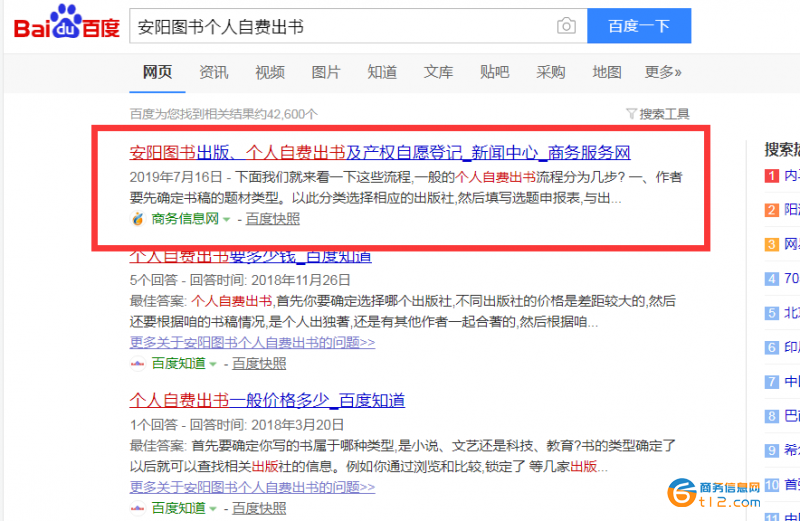Open camera image search icon
The height and width of the screenshot is (521, 800).
(x=566, y=26)
